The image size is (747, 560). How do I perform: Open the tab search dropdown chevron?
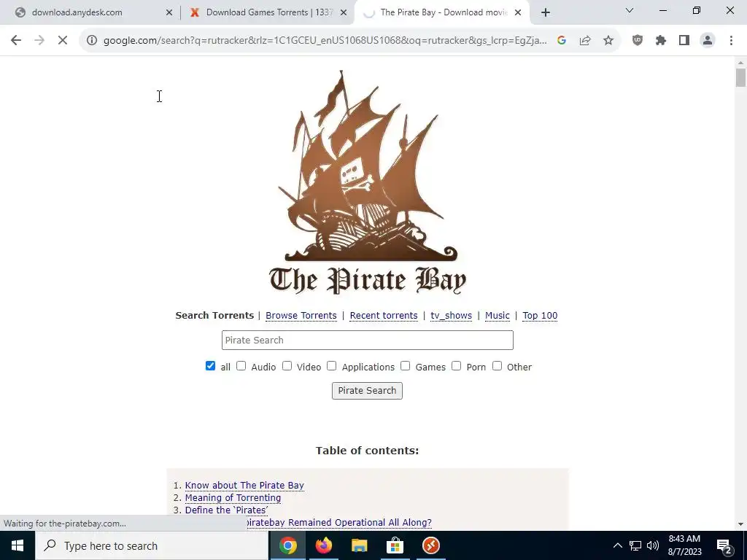[630, 10]
